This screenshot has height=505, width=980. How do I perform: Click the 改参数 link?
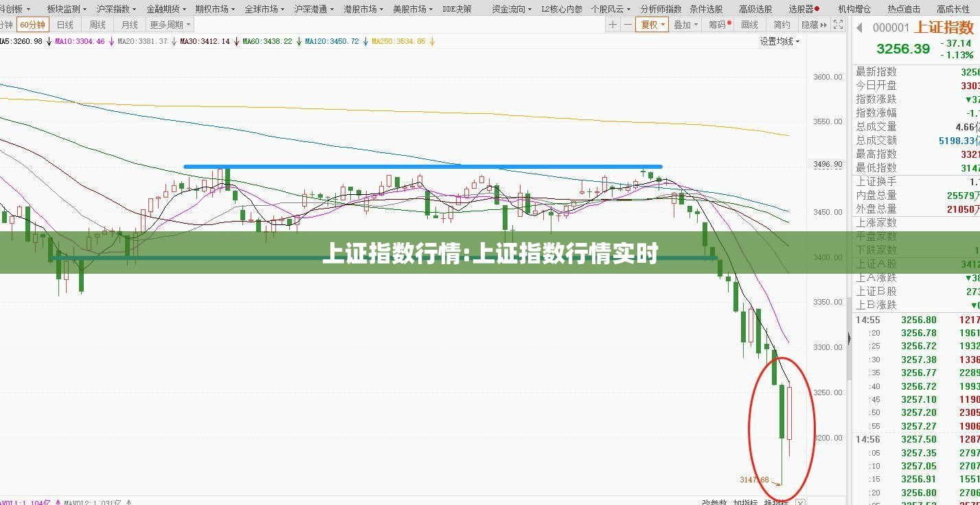[x=714, y=502]
